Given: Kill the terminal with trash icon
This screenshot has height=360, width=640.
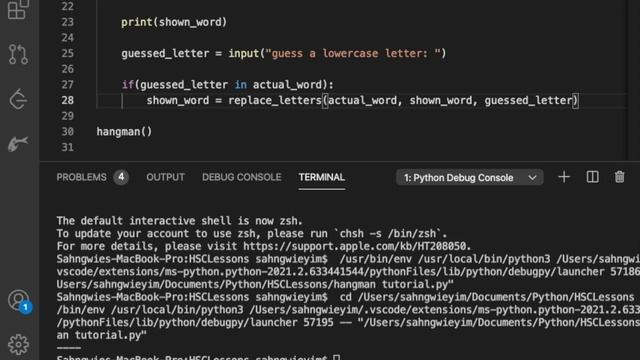Looking at the screenshot, I should [x=619, y=177].
